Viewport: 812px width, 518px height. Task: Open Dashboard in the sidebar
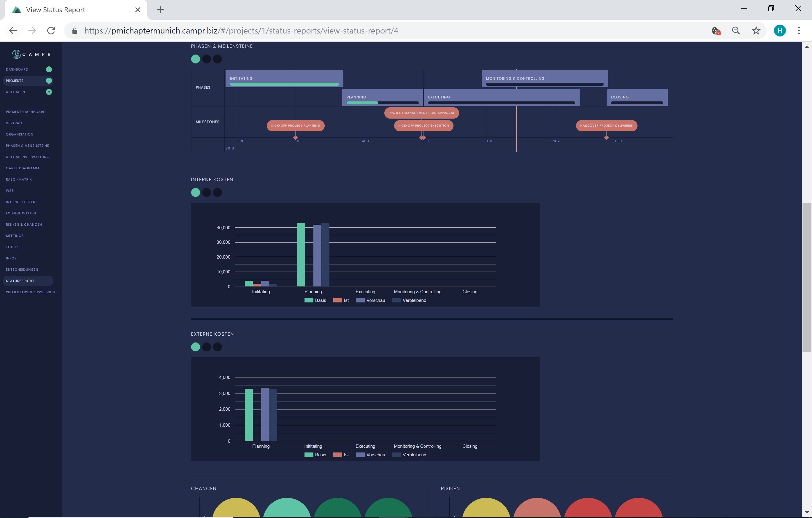click(x=17, y=69)
